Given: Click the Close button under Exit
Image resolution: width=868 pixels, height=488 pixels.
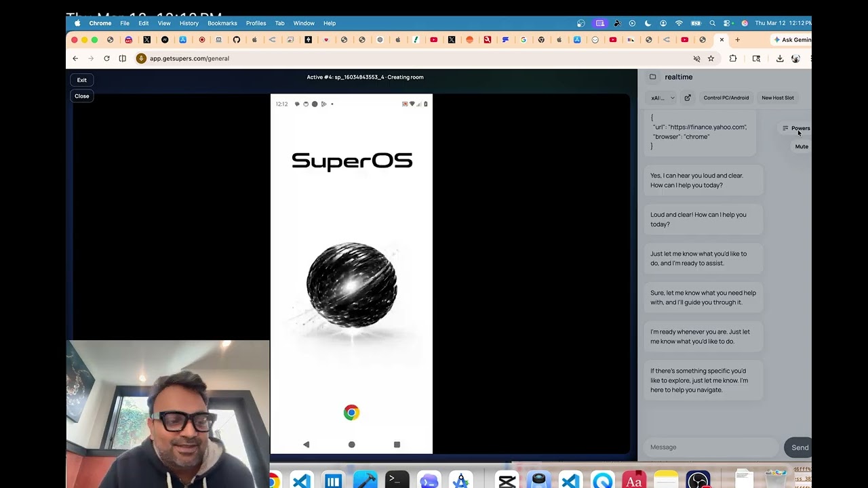Looking at the screenshot, I should tap(81, 96).
